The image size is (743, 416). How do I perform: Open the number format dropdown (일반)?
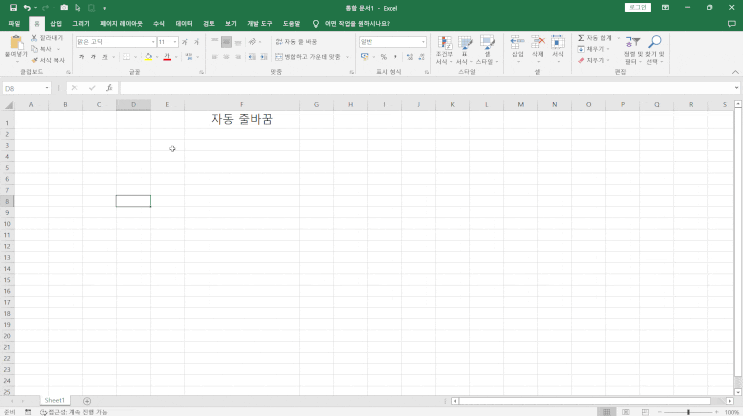click(423, 42)
